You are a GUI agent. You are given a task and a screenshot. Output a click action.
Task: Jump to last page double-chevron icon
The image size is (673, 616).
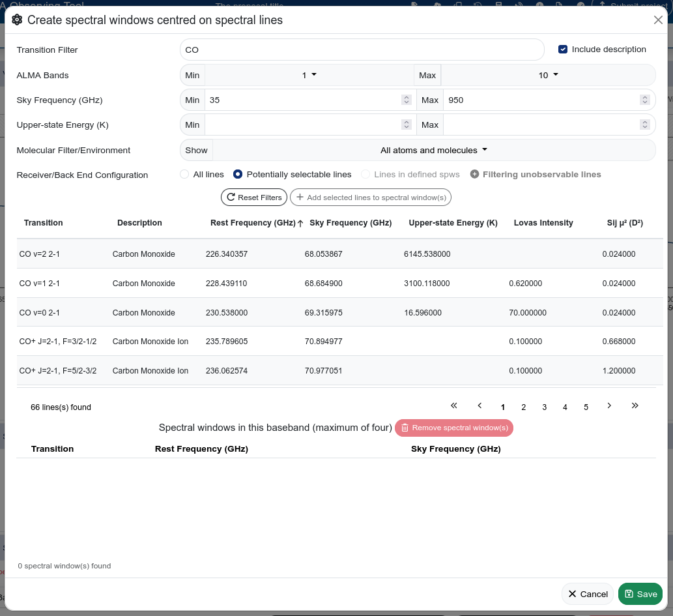click(635, 405)
